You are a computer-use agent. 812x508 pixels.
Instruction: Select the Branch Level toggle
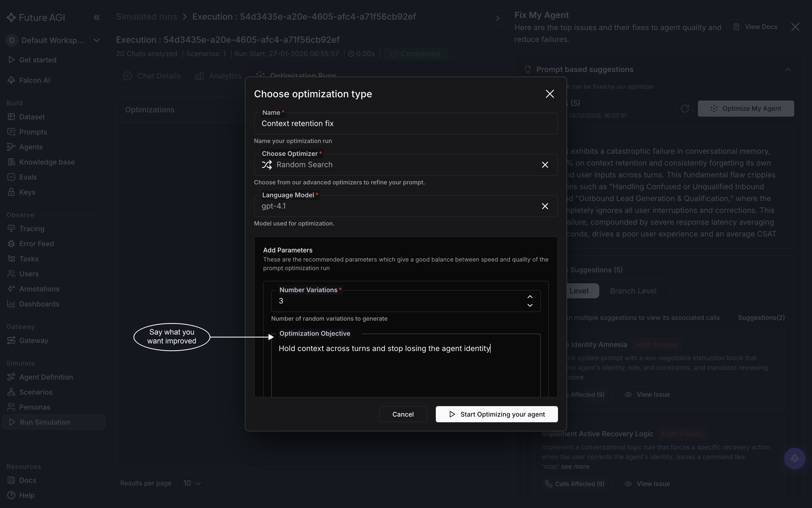pyautogui.click(x=633, y=291)
